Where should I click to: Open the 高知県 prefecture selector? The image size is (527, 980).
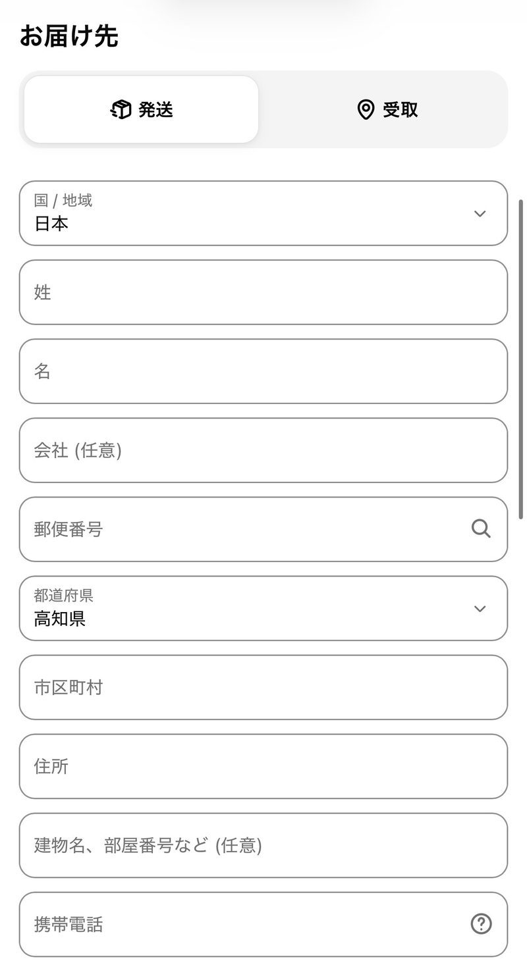pos(263,608)
